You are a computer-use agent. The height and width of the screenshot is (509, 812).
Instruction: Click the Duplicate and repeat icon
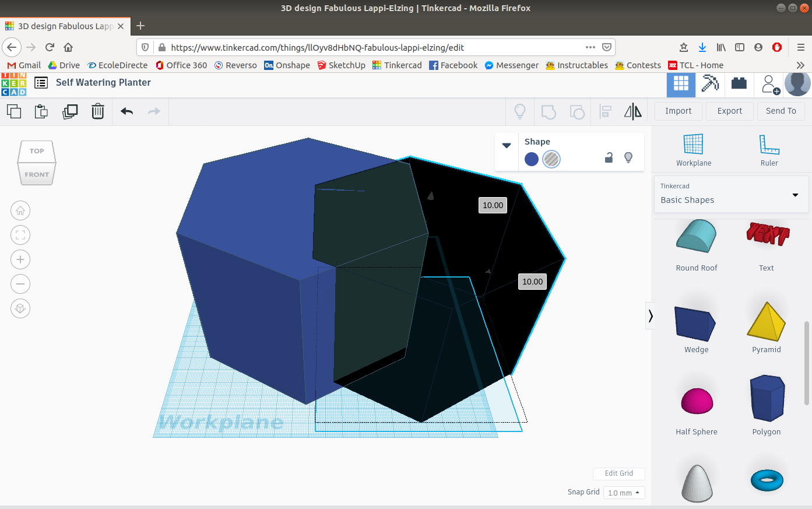click(70, 111)
